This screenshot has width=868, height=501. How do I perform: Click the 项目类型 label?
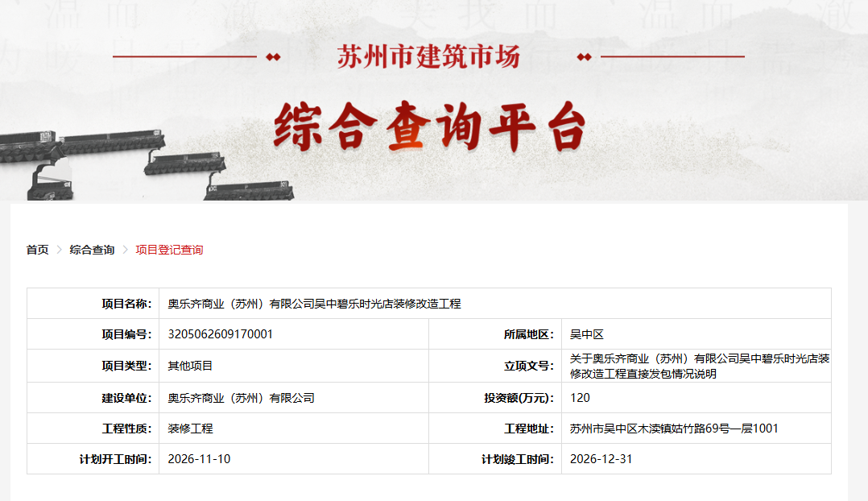(x=126, y=366)
